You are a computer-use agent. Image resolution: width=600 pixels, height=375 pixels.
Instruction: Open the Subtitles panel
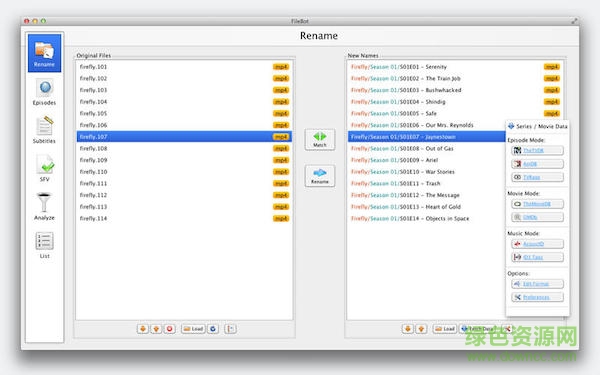pos(44,130)
